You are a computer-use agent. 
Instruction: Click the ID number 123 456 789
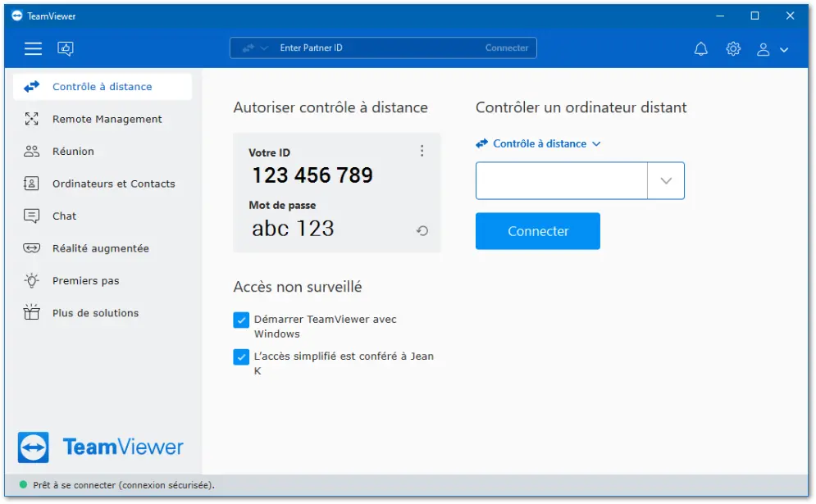click(312, 175)
